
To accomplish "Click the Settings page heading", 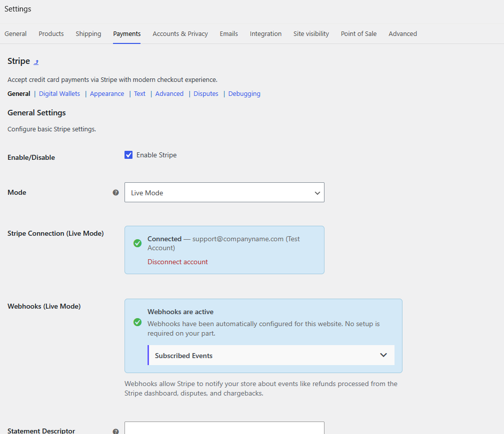I will click(x=17, y=9).
